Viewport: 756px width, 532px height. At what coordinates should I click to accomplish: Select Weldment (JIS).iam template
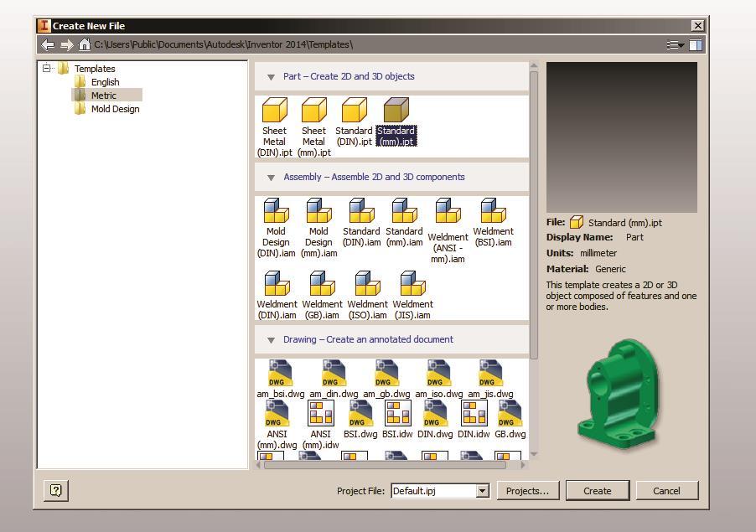[412, 295]
